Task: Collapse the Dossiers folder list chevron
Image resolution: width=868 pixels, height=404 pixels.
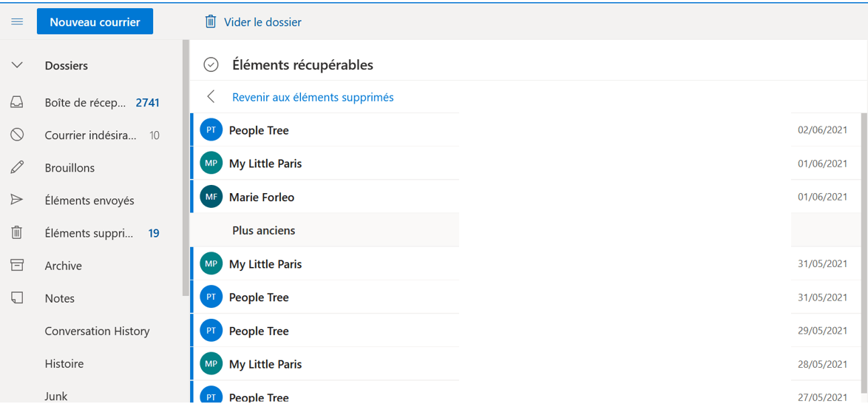Action: [x=17, y=65]
